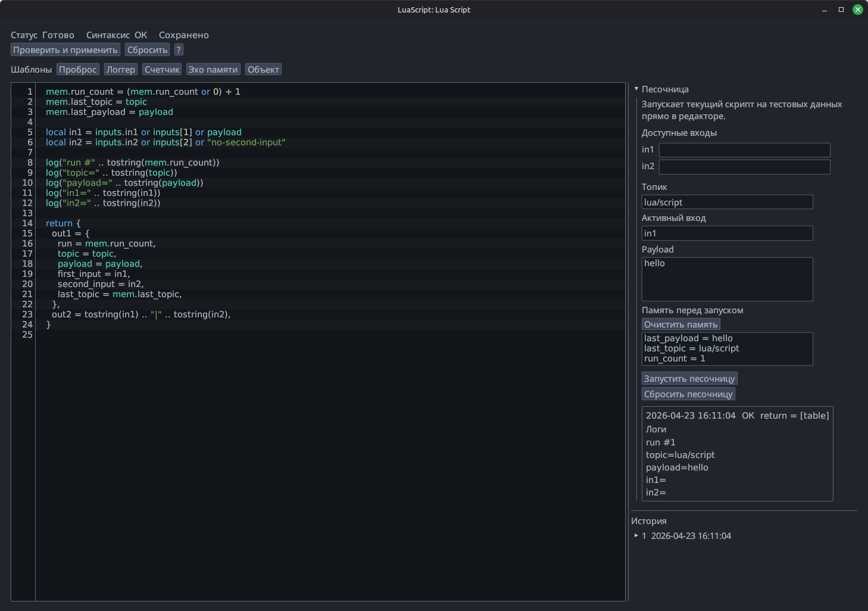Click the 'Топик' field containing lua/script
Screen dimensions: 868x611
(x=727, y=202)
